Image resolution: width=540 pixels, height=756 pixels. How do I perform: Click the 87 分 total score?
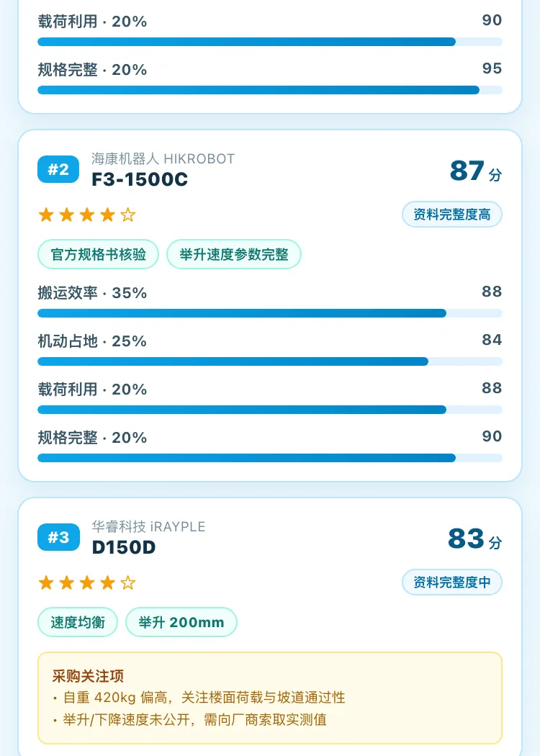click(476, 171)
